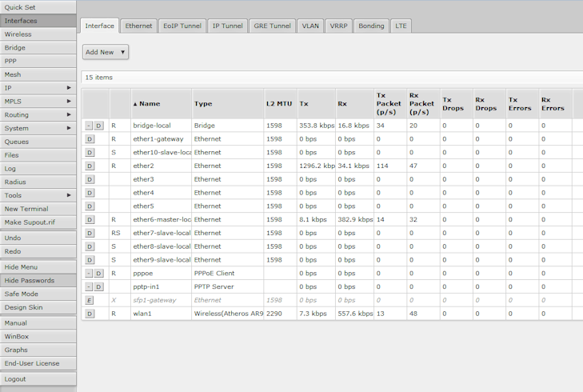Viewport: 583px width, 392px height.
Task: Click the Redo button
Action: 38,251
